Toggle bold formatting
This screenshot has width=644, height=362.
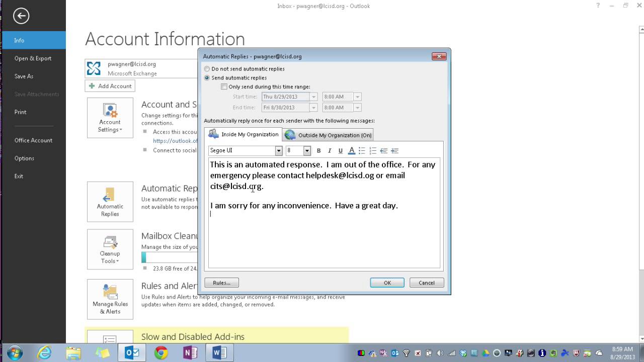[x=318, y=150]
